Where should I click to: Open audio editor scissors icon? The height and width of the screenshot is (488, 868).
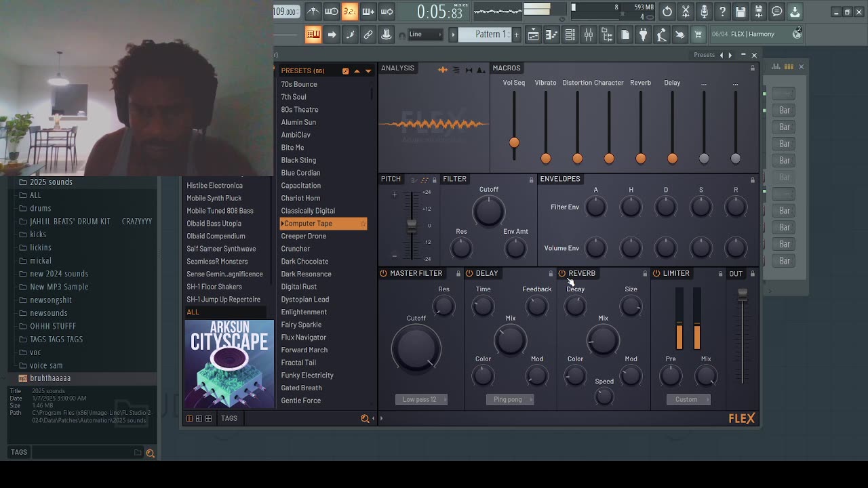point(686,12)
